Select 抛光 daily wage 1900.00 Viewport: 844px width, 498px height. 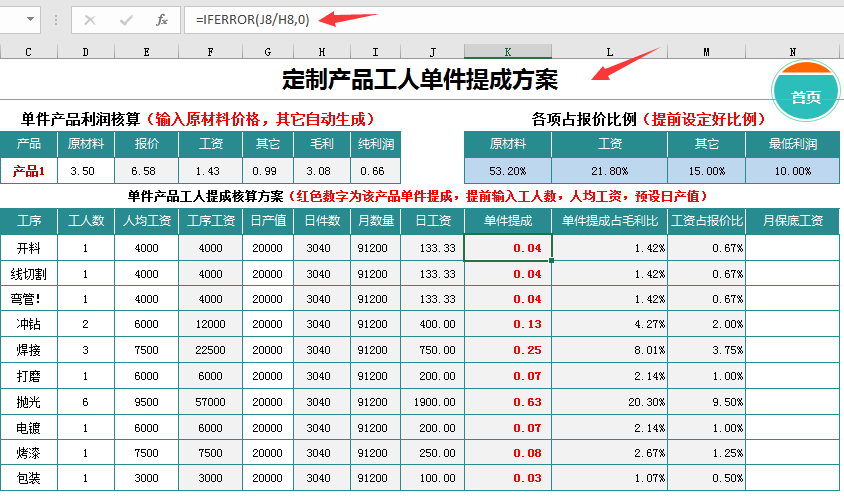tap(432, 402)
